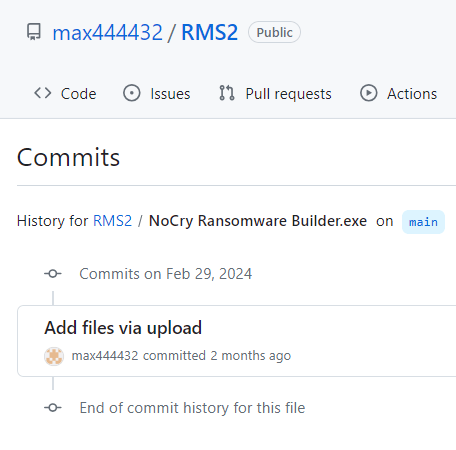This screenshot has width=456, height=450.
Task: Open RMS2 link in History breadcrumb
Action: pos(112,221)
